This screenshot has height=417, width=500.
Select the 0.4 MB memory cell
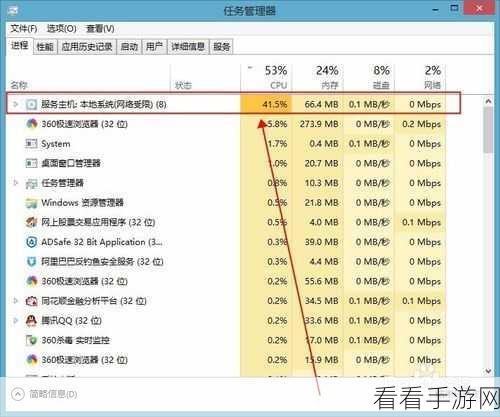pos(317,144)
